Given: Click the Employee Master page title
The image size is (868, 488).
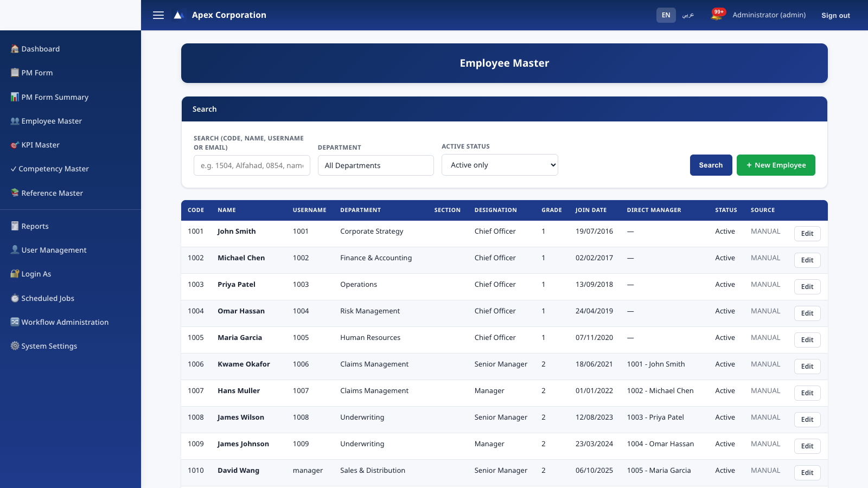Looking at the screenshot, I should [505, 63].
